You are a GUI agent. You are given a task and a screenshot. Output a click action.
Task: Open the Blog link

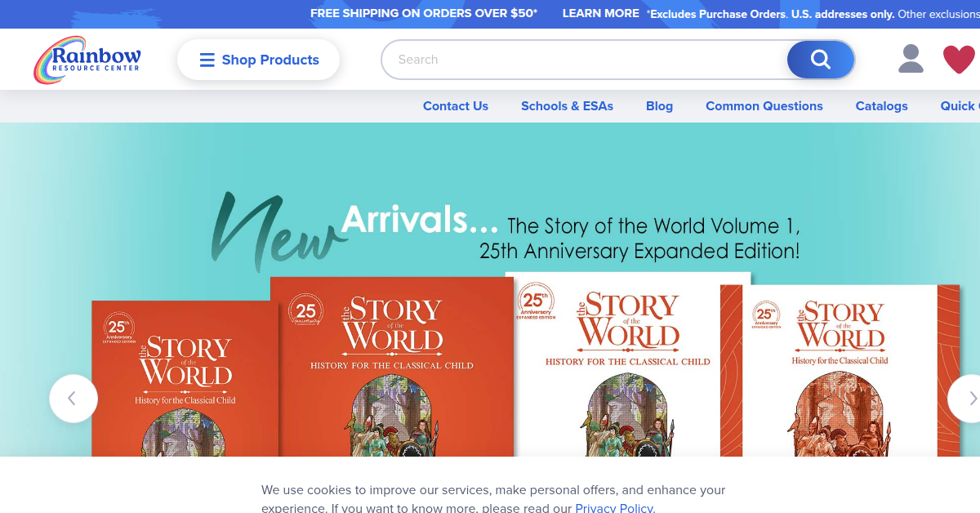[x=659, y=106]
